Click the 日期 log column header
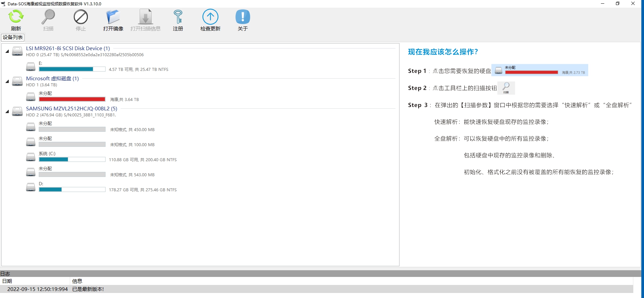The height and width of the screenshot is (298, 644). pyautogui.click(x=35, y=281)
